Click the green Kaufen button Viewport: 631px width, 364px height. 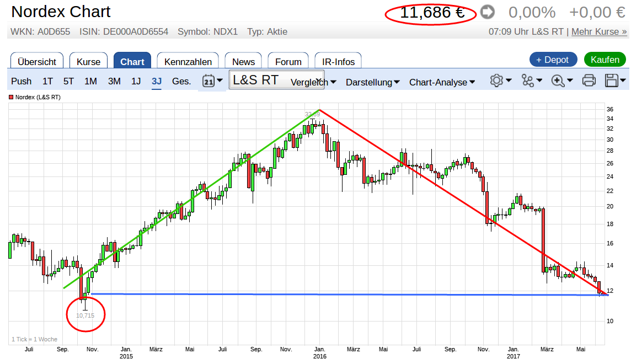605,60
